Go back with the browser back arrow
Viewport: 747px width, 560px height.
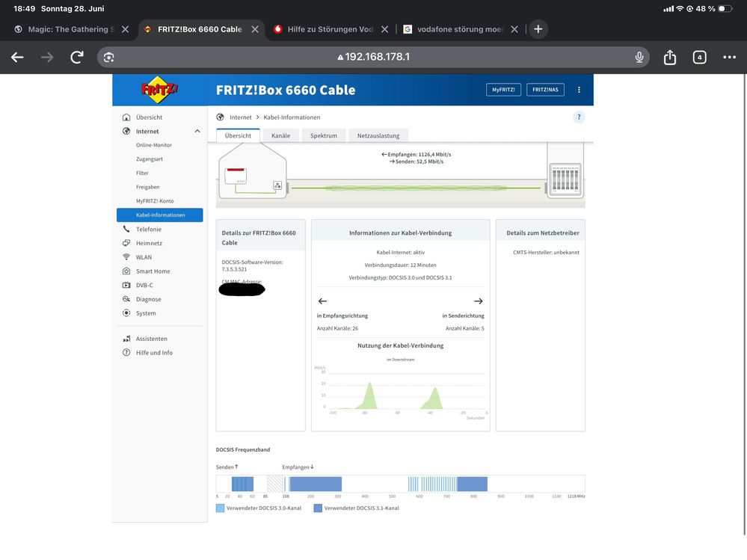(18, 58)
